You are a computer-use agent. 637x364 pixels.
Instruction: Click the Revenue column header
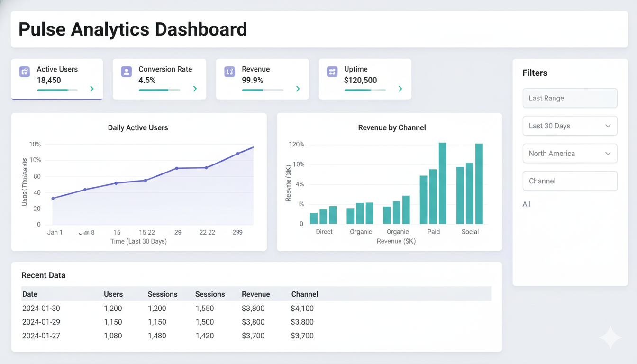[x=255, y=294]
